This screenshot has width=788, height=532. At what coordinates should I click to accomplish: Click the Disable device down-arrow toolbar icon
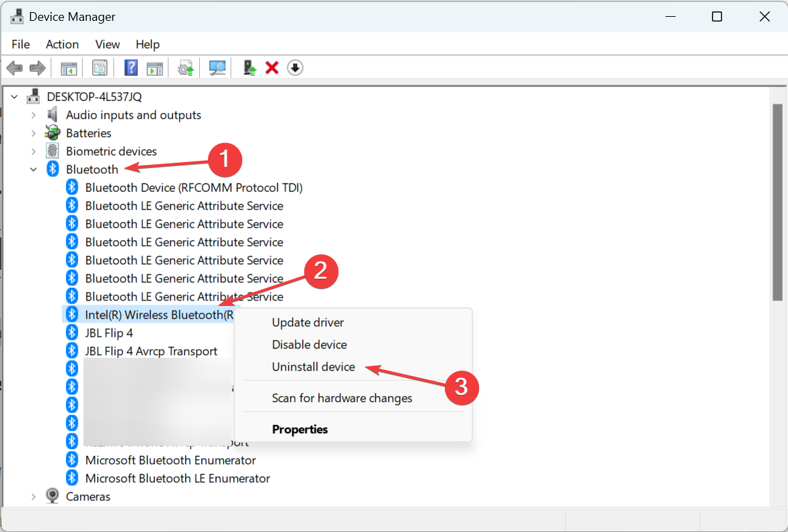[x=295, y=67]
